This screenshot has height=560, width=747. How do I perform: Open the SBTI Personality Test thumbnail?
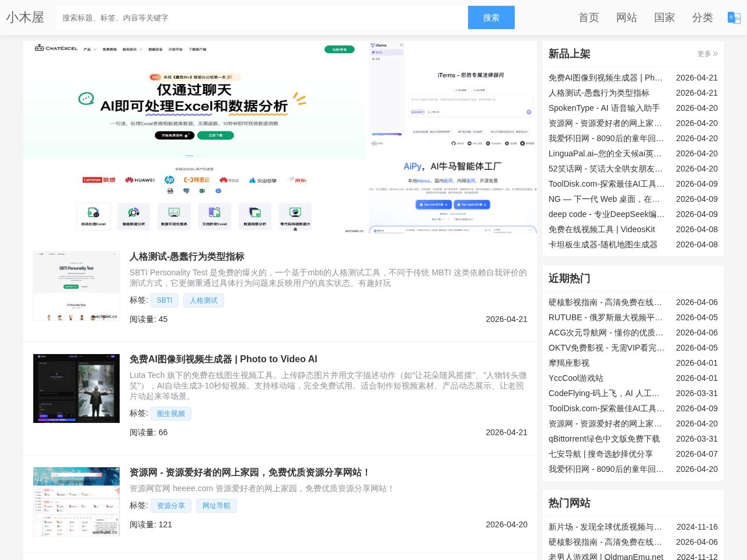[76, 285]
